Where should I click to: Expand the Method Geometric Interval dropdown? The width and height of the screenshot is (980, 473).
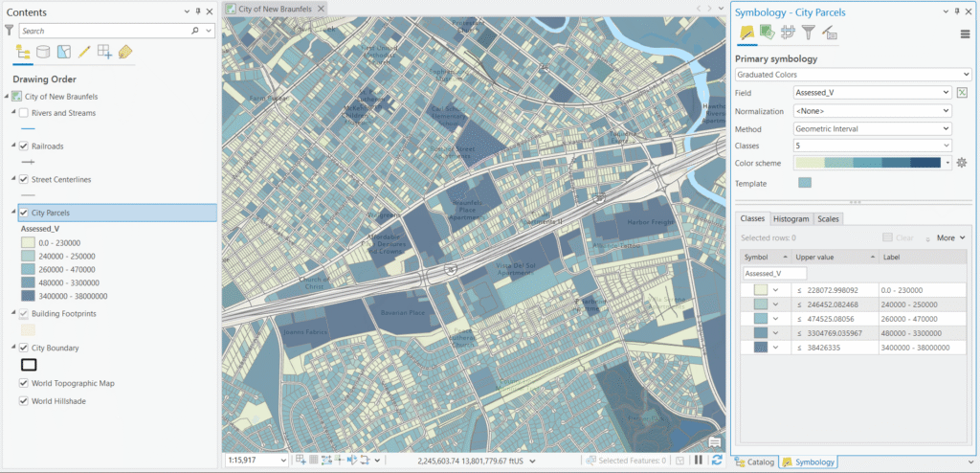click(x=873, y=128)
